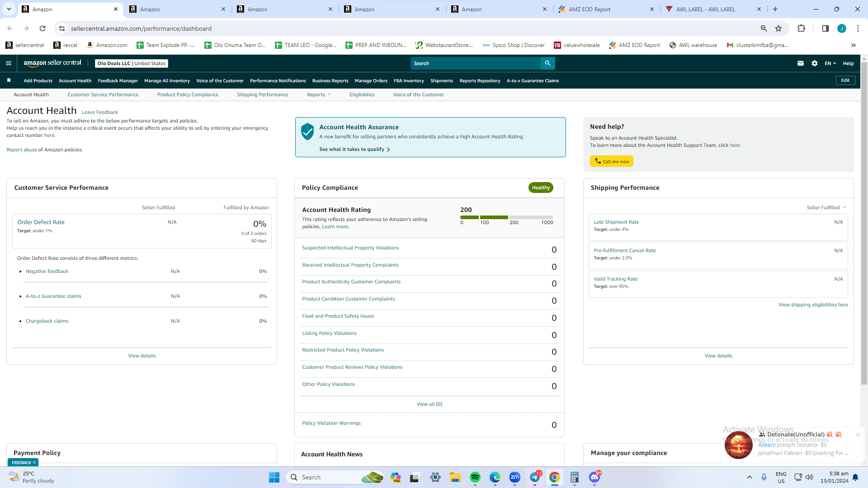This screenshot has height=488, width=868.
Task: Open File Explorer from the taskbar
Action: (455, 477)
